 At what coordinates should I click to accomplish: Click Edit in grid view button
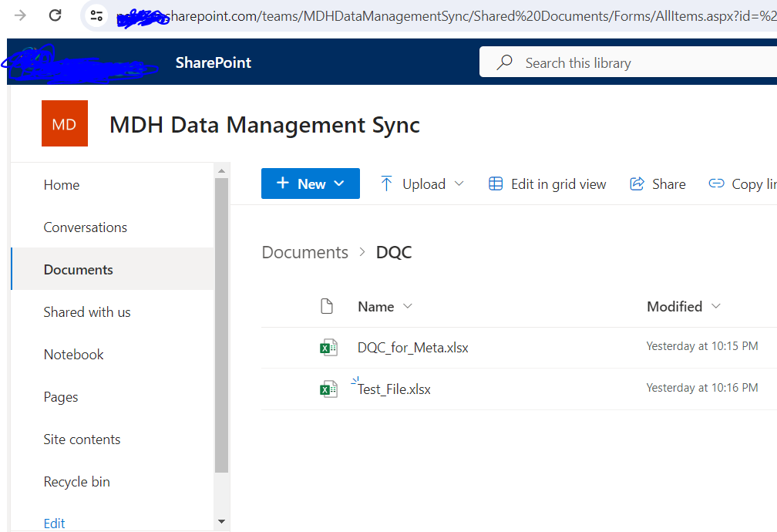pos(547,184)
